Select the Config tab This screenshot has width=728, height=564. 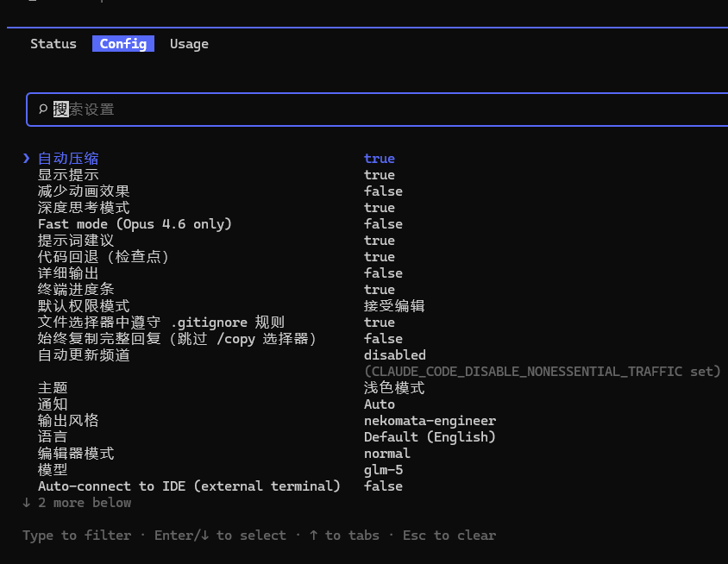tap(123, 44)
